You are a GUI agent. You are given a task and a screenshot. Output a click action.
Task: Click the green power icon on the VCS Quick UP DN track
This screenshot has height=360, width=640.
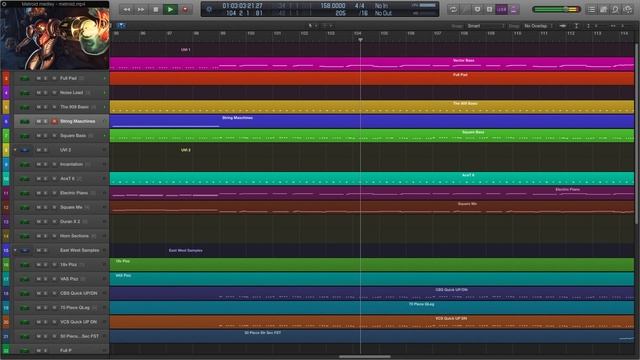24,322
